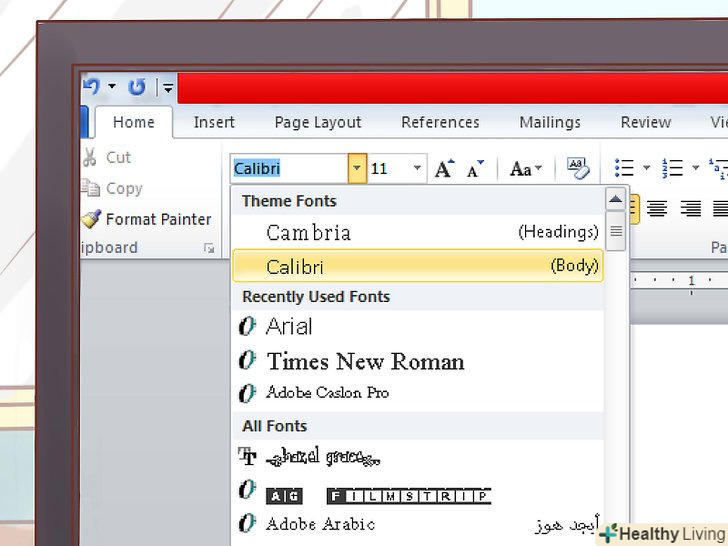Open the Bullets library dropdown arrow
Screen dimensions: 728x546
tap(646, 168)
